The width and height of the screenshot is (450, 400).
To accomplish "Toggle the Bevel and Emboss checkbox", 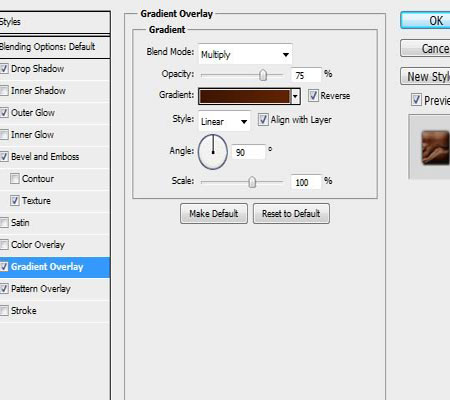I will tap(4, 157).
